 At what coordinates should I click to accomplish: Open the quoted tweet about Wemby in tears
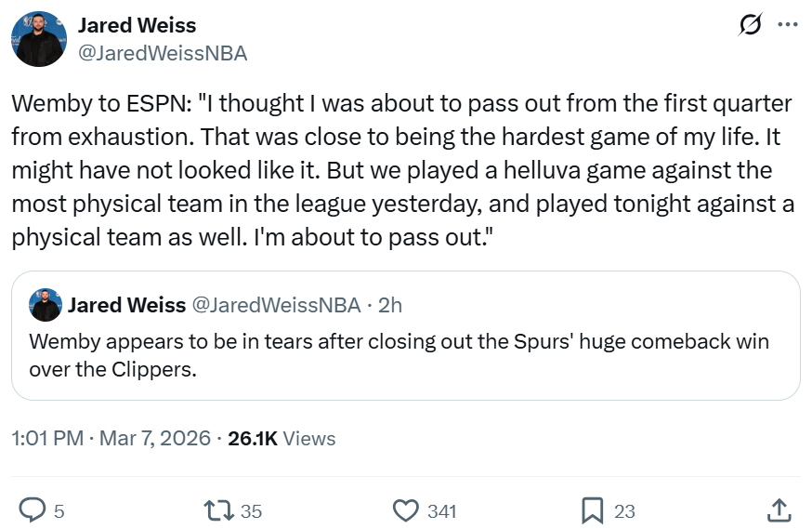coord(399,355)
